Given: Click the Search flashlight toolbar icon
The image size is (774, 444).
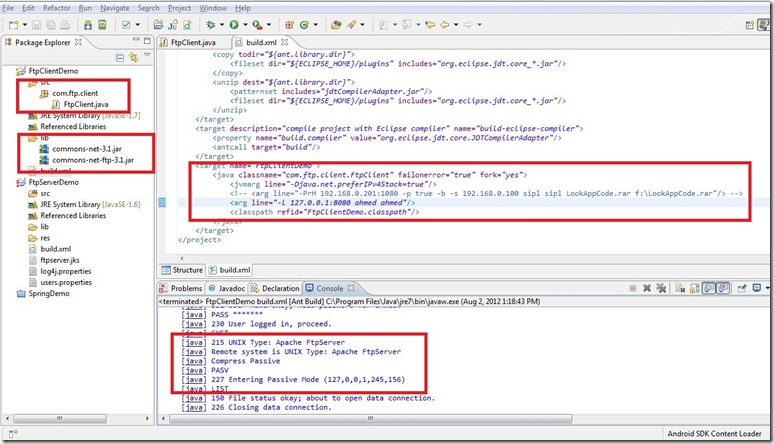Looking at the screenshot, I should coord(351,25).
